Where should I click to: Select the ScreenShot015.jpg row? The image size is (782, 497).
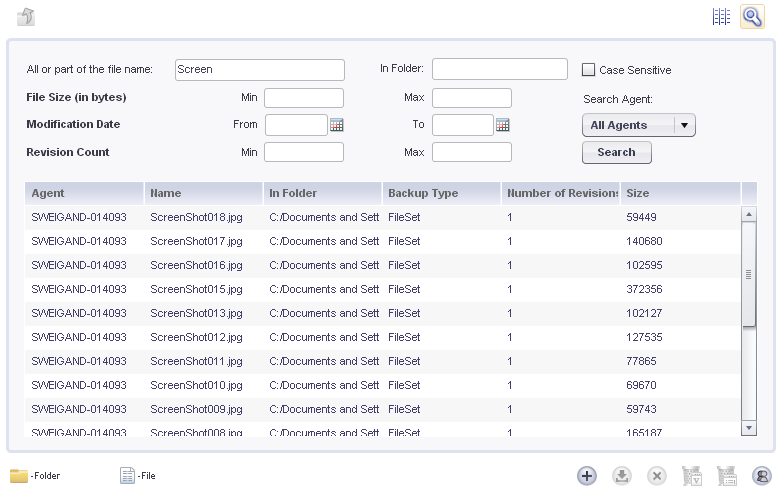click(383, 289)
